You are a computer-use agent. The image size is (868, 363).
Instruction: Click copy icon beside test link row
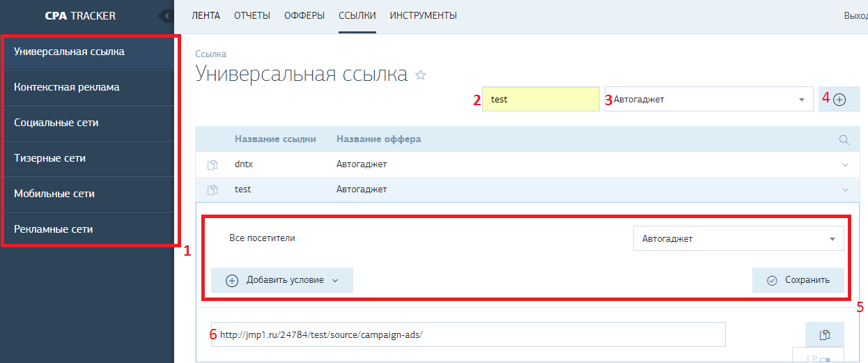coord(212,190)
